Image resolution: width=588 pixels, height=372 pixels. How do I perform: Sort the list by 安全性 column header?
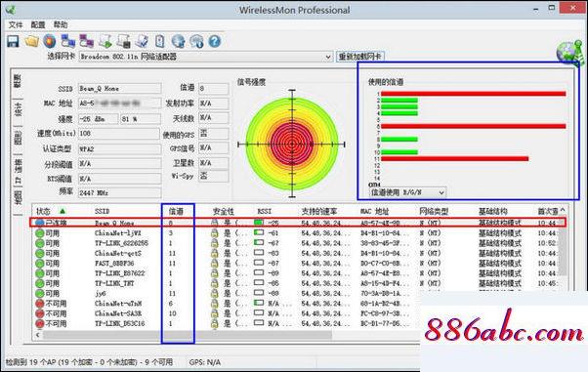pos(224,212)
